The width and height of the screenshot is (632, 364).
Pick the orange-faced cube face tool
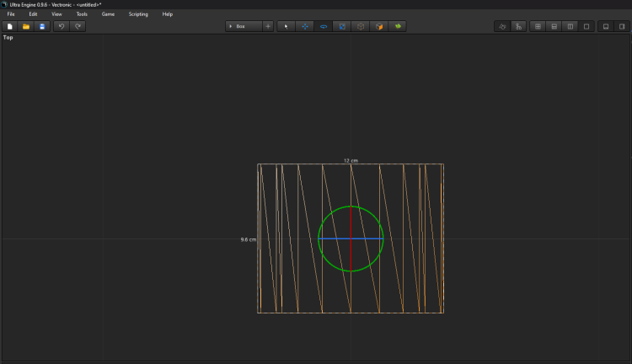[x=379, y=26]
